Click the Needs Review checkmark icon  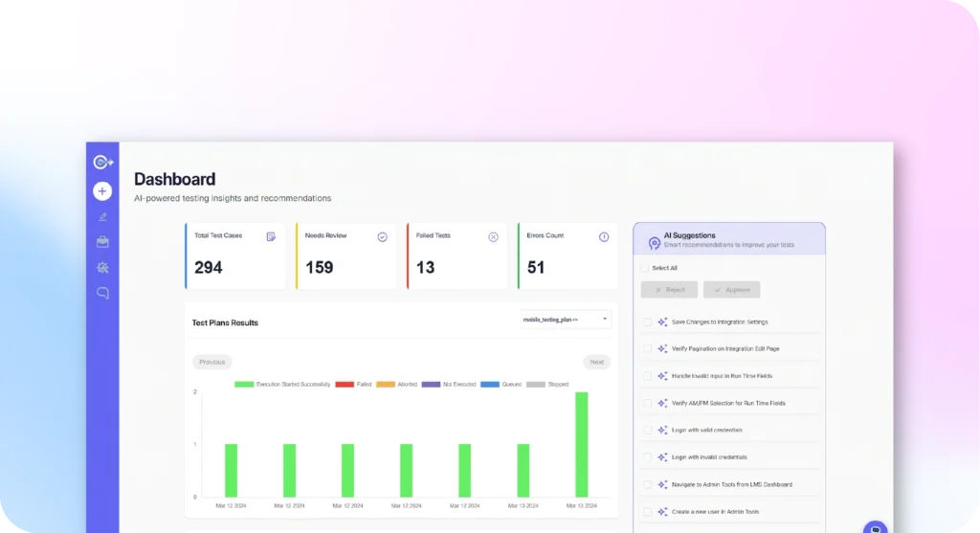pos(382,236)
